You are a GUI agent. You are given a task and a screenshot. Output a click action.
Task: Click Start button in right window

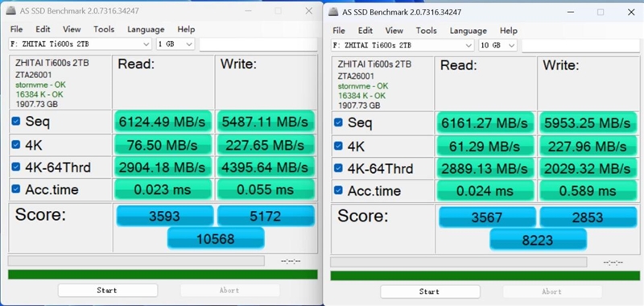coord(430,292)
